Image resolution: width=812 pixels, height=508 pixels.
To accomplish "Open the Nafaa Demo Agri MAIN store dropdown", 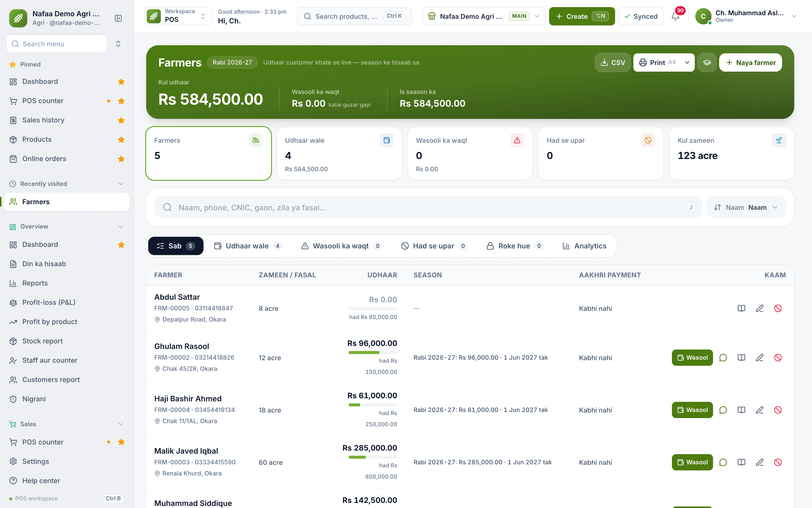I will coord(483,16).
